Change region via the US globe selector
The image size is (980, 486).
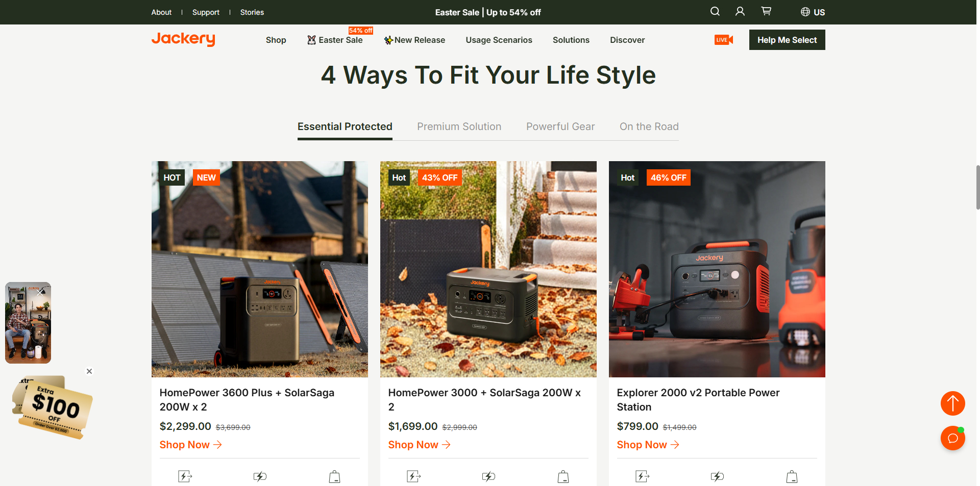[813, 12]
